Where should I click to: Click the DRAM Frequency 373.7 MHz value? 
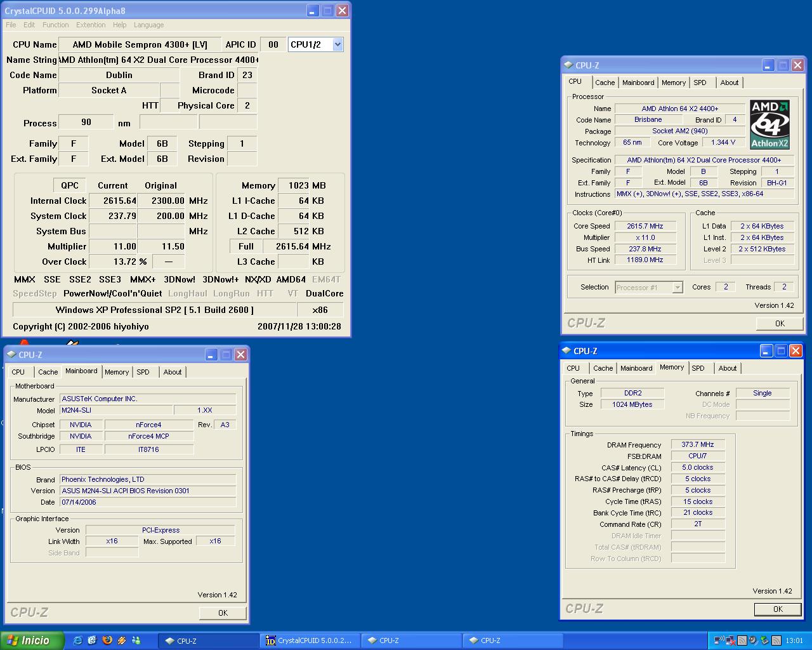(698, 445)
